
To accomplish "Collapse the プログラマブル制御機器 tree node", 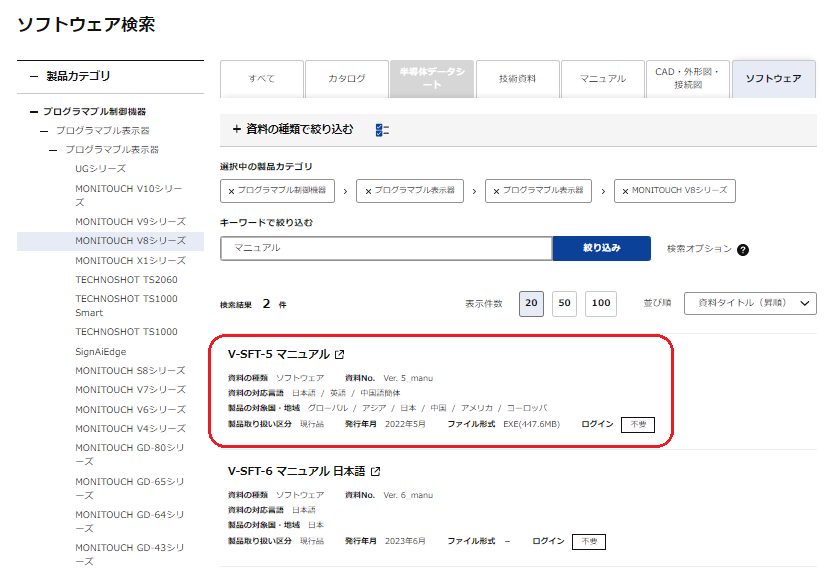I will point(33,112).
